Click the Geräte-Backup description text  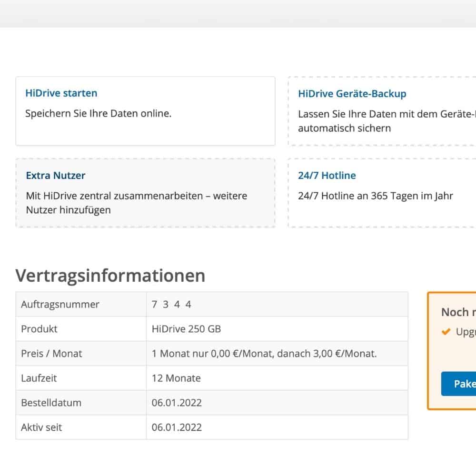[387, 121]
